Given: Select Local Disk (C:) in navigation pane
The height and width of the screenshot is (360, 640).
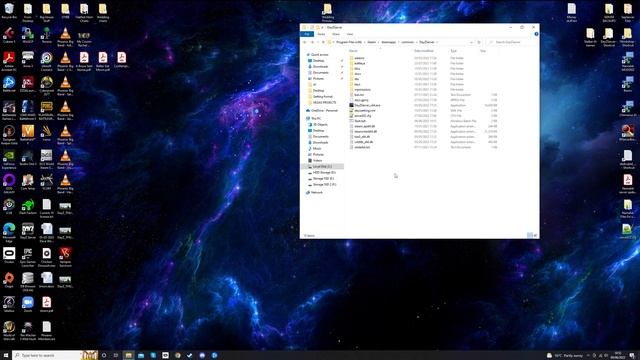Looking at the screenshot, I should [x=322, y=167].
